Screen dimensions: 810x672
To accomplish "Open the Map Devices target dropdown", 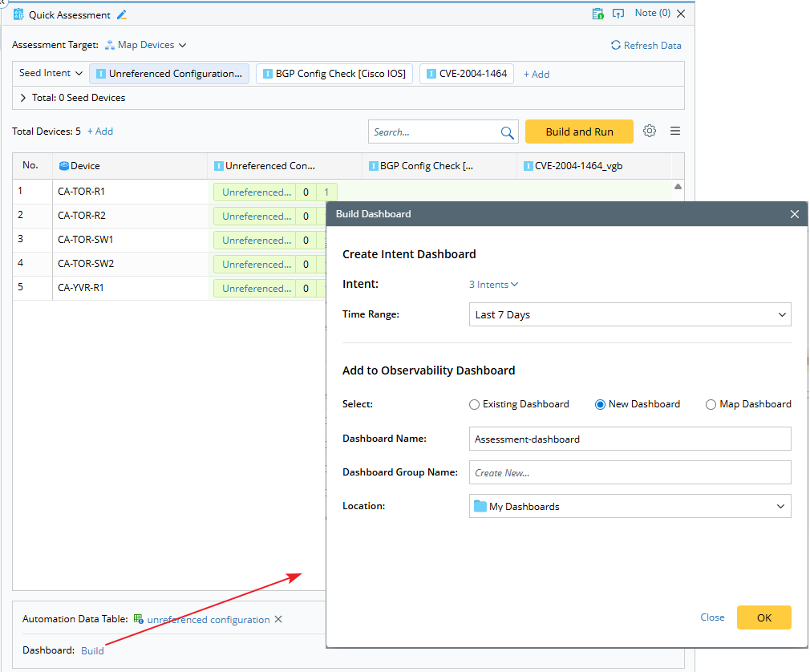I will click(146, 45).
